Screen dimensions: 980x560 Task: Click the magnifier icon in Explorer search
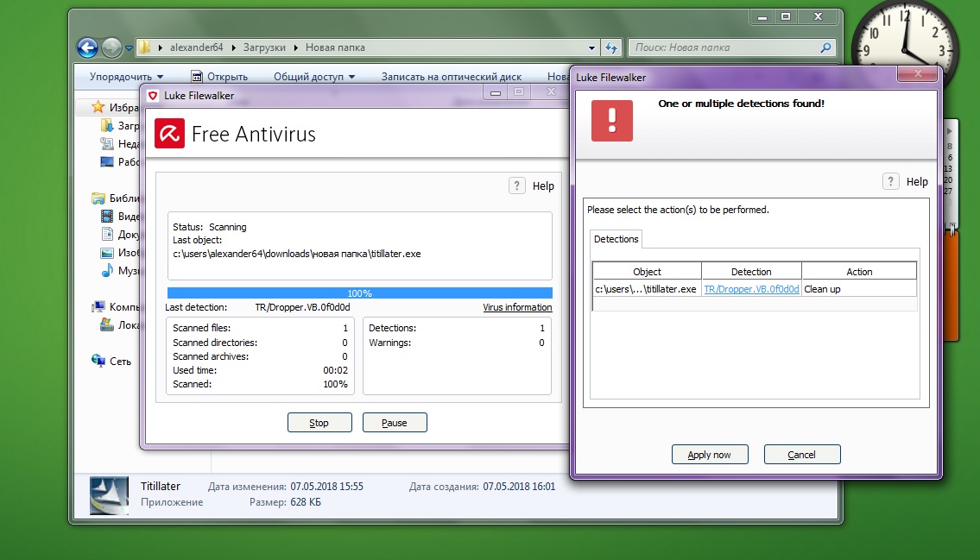point(825,47)
